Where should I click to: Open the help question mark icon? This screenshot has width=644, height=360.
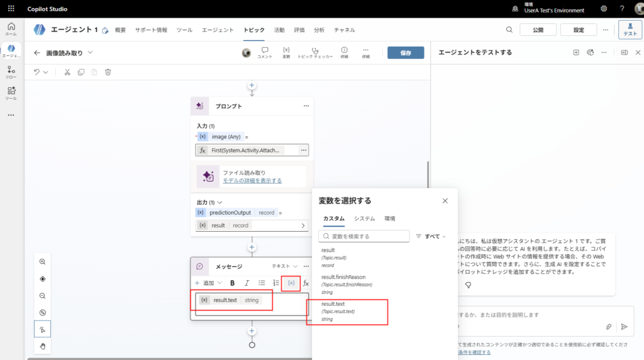click(x=622, y=9)
